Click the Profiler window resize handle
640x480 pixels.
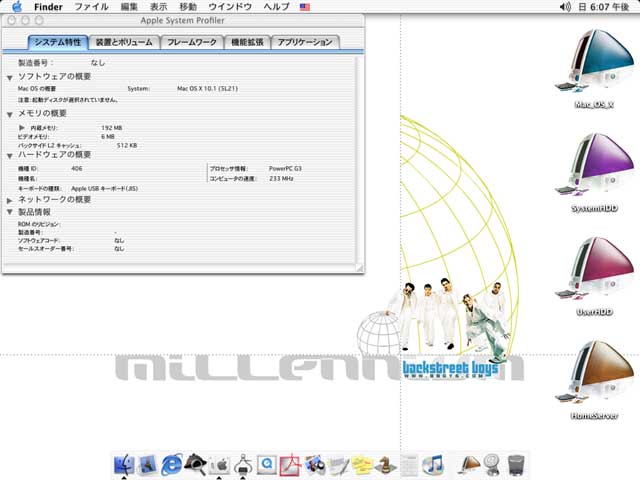359,268
